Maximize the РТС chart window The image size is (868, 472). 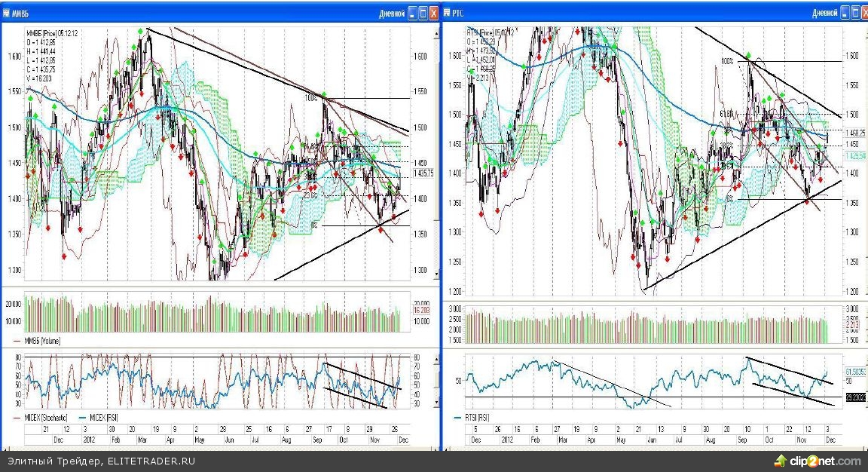click(x=854, y=13)
